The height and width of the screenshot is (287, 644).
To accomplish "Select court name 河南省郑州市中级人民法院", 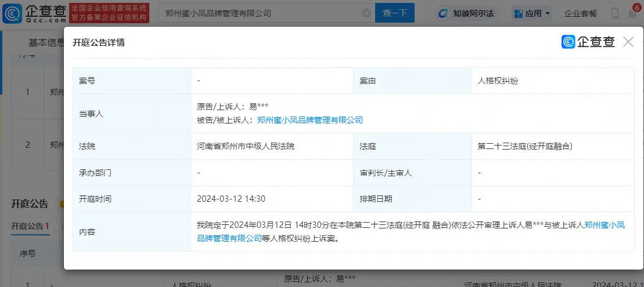I will [x=246, y=146].
